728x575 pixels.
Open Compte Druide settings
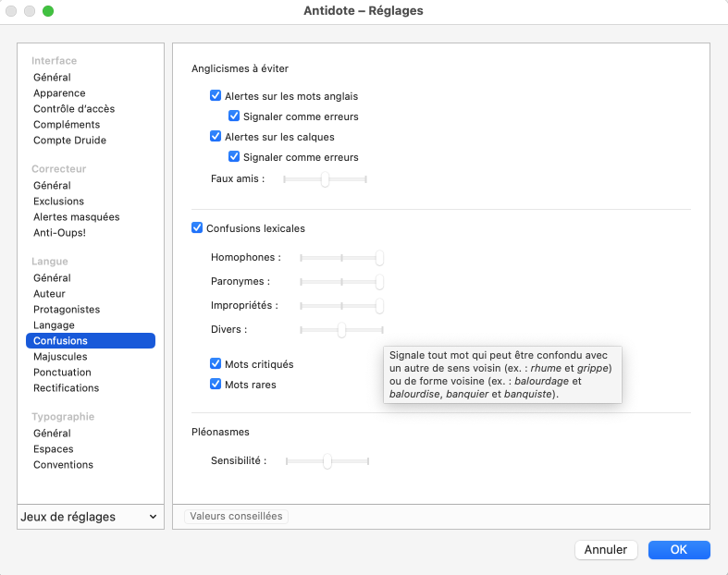(x=69, y=141)
